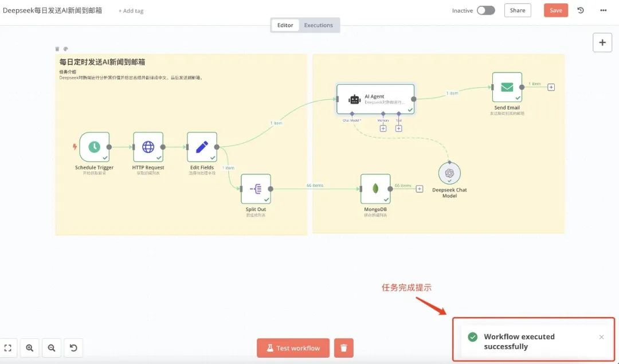
Task: Open the Tool connector plus under AI Agent
Action: pos(398,128)
